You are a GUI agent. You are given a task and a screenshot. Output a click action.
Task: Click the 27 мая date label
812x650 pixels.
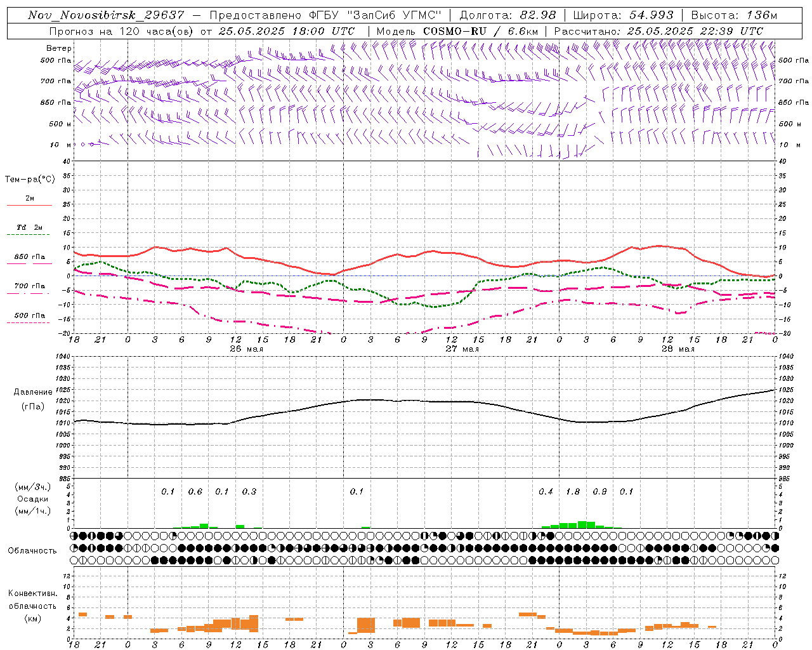(462, 349)
